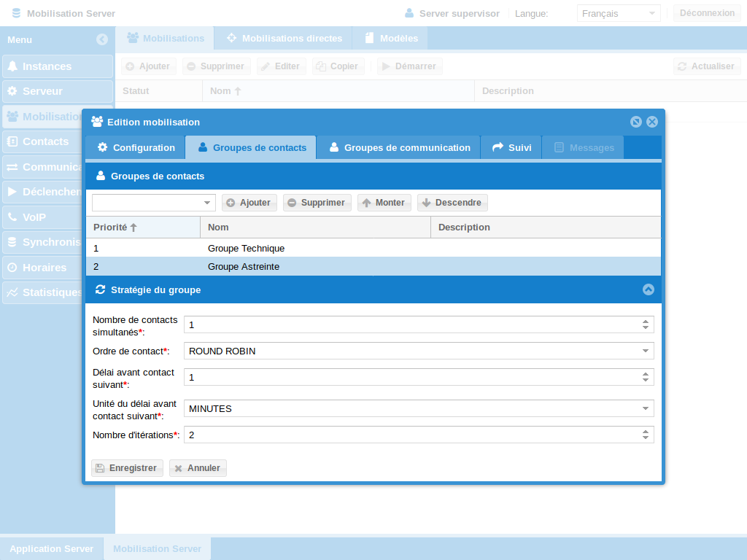Screen dimensions: 747x560
Task: Open the Ordre de contact dropdown
Action: [419, 351]
